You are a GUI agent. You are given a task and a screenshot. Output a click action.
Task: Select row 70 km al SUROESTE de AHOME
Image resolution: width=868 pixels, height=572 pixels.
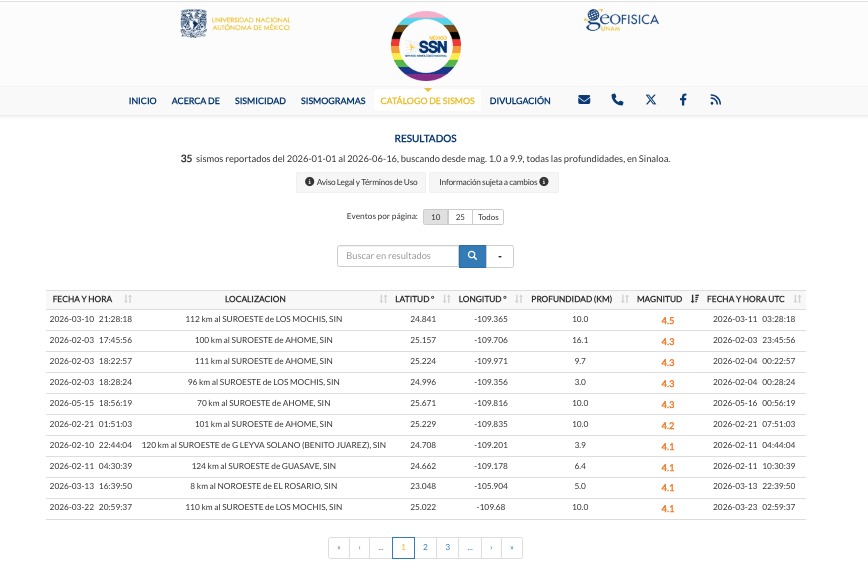tap(426, 404)
